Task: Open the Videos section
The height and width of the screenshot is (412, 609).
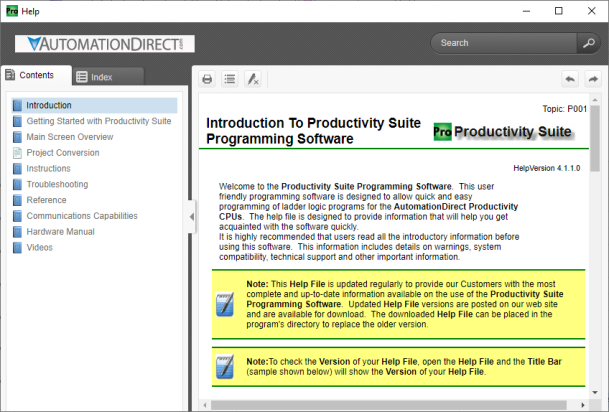Action: [40, 246]
